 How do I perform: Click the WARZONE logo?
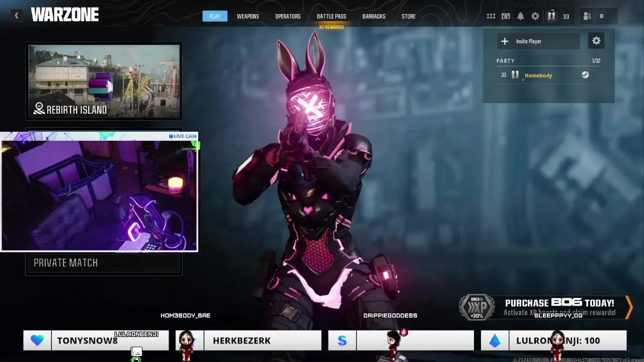pyautogui.click(x=65, y=15)
